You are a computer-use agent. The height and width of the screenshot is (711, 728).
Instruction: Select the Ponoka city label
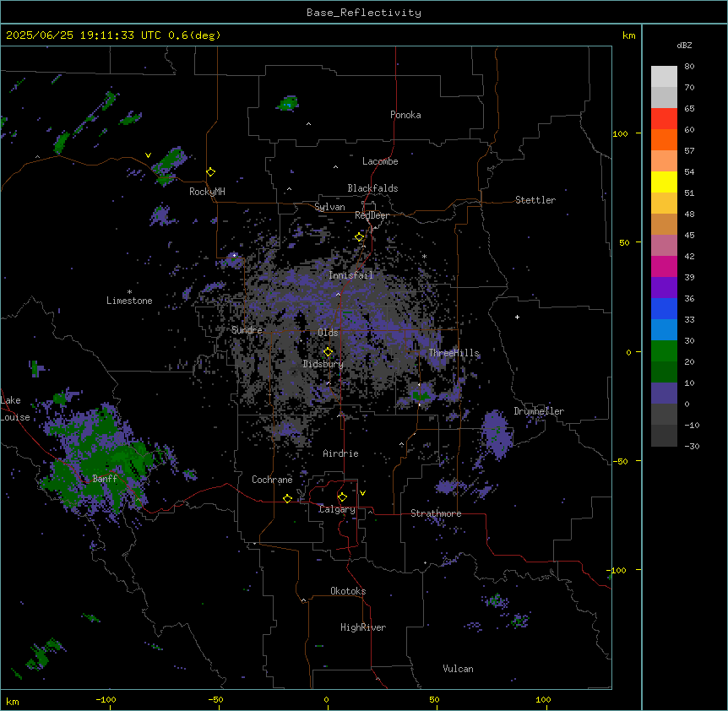click(405, 115)
